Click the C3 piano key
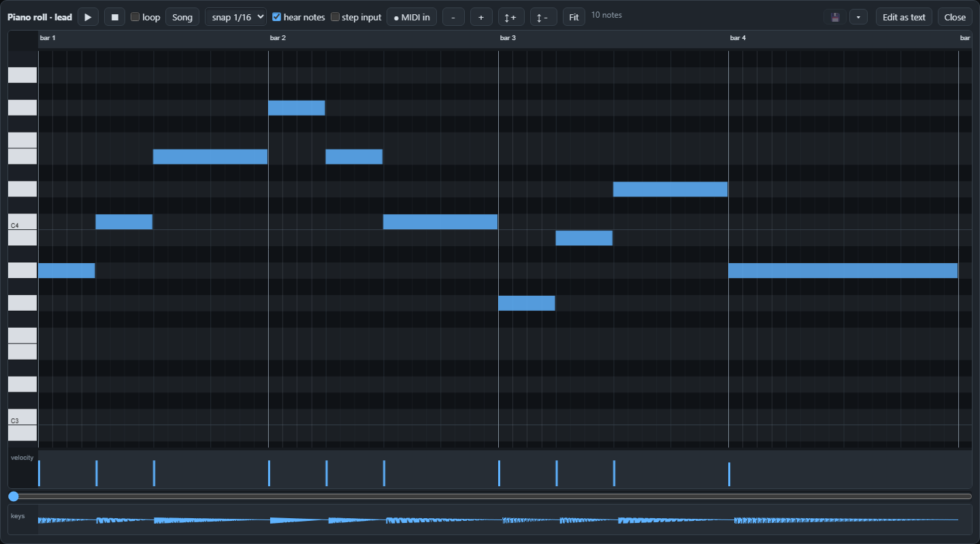The image size is (980, 544). [22, 417]
